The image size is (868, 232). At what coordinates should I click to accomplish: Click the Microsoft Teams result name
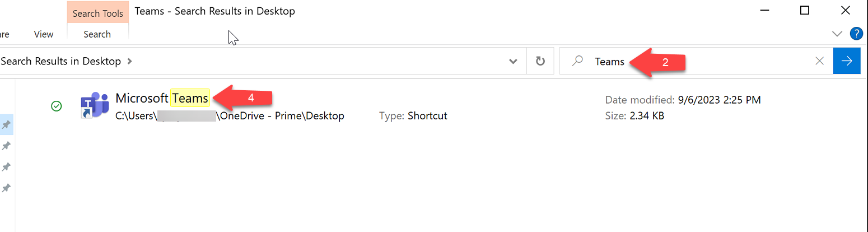162,98
